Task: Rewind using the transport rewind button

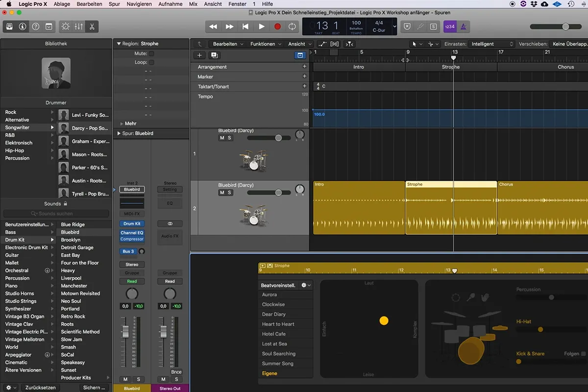Action: coord(213,26)
